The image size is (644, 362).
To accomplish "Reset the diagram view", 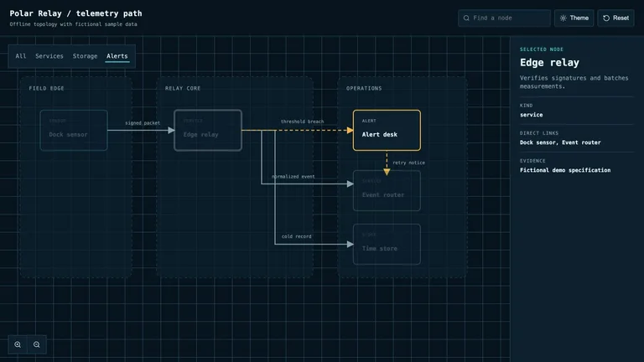I will [x=615, y=18].
